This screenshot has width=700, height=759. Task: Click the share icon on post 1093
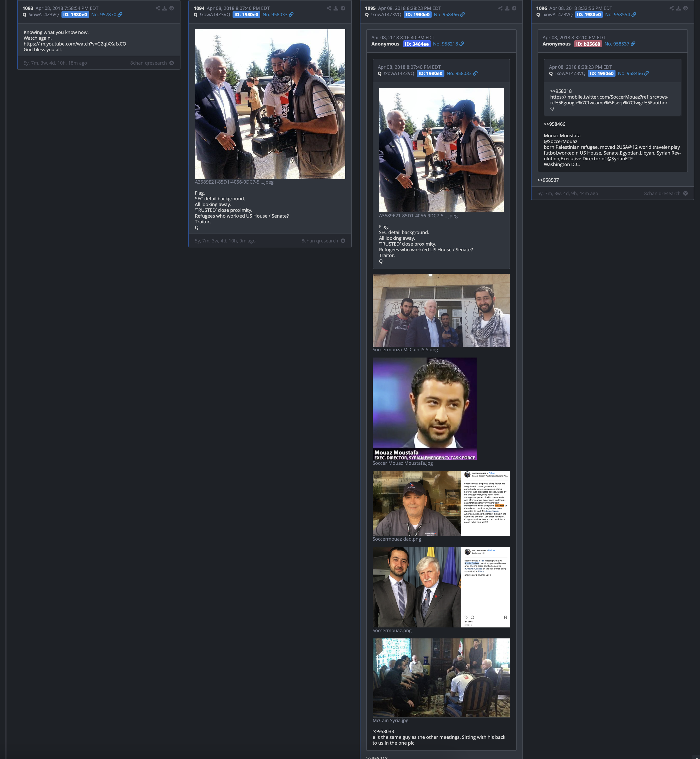pyautogui.click(x=157, y=8)
